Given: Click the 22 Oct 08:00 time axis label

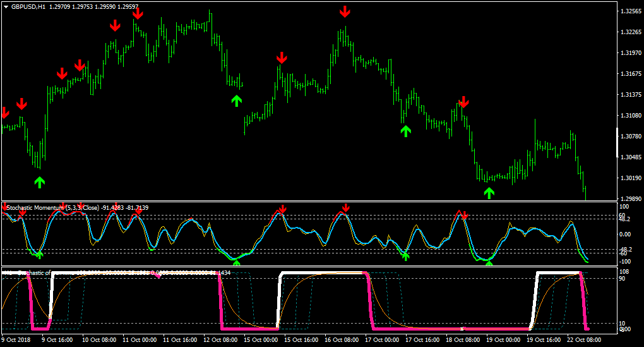Looking at the screenshot, I should (583, 340).
